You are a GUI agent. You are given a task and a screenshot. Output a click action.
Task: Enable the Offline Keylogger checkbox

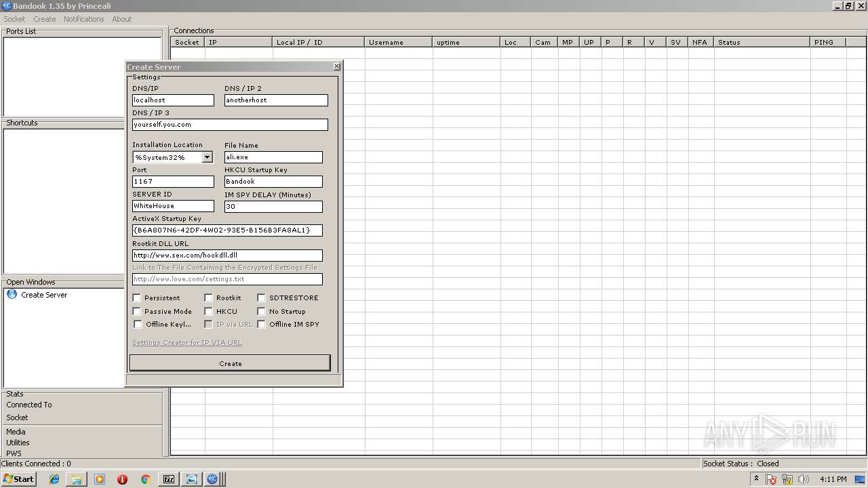(138, 324)
